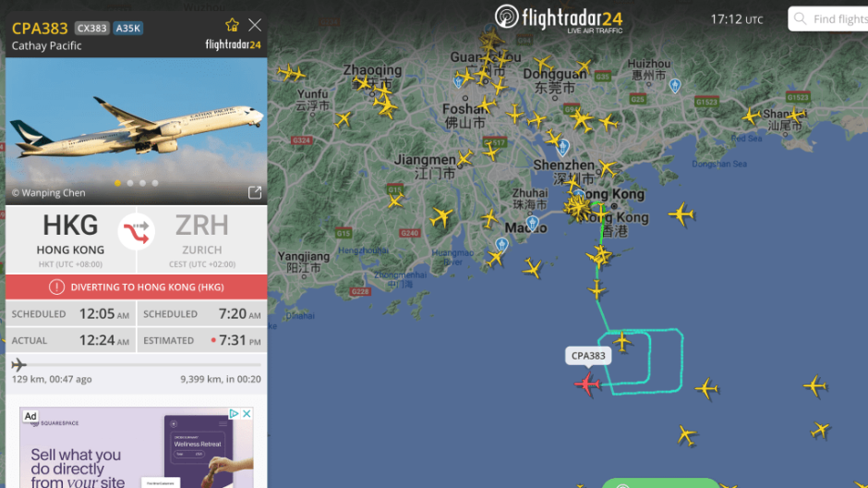Show the third aircraft photo dot
868x488 pixels.
point(143,183)
